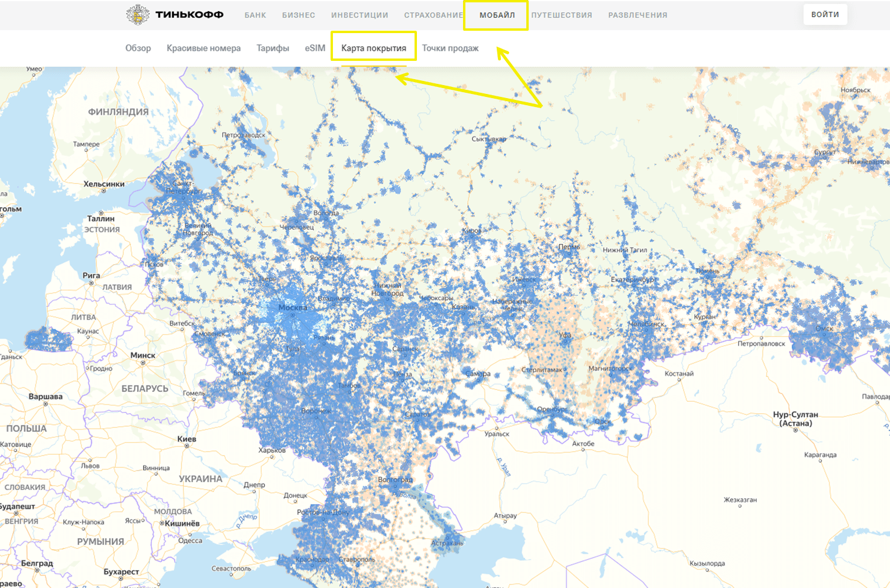Click the Гомель city label

[x=194, y=393]
